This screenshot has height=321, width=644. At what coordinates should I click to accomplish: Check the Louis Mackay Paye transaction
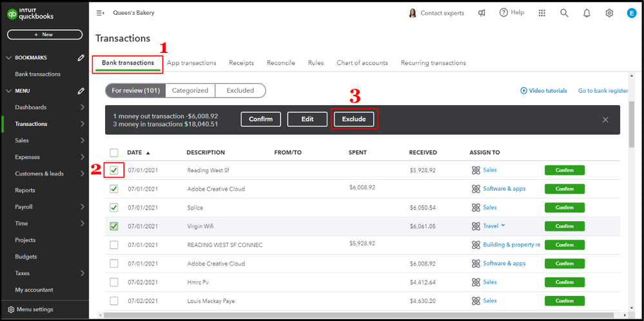pyautogui.click(x=114, y=301)
